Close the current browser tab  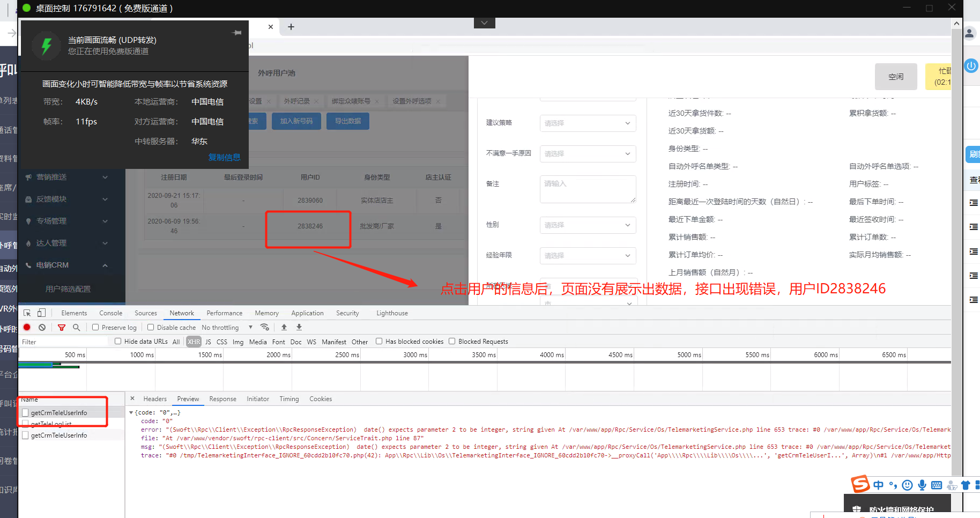point(271,27)
